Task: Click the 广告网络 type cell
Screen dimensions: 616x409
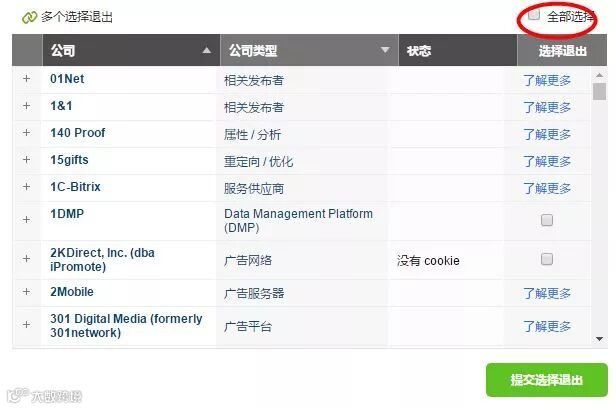Action: click(248, 260)
